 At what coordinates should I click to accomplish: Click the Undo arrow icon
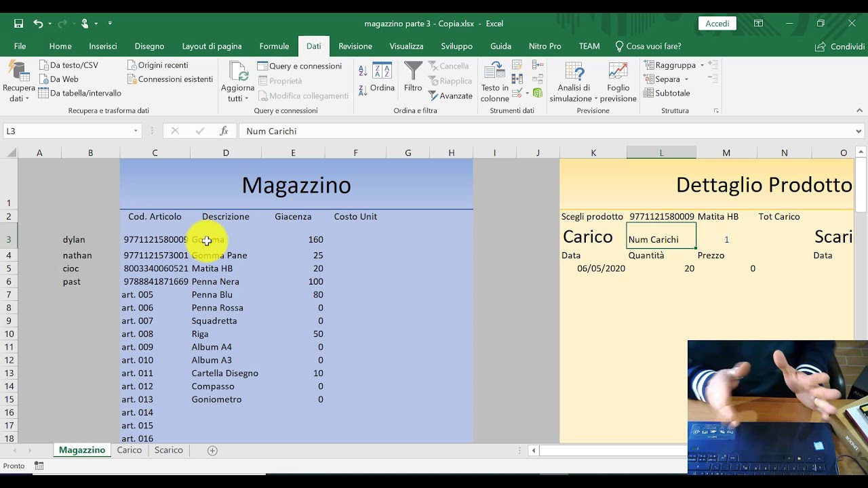tap(38, 24)
